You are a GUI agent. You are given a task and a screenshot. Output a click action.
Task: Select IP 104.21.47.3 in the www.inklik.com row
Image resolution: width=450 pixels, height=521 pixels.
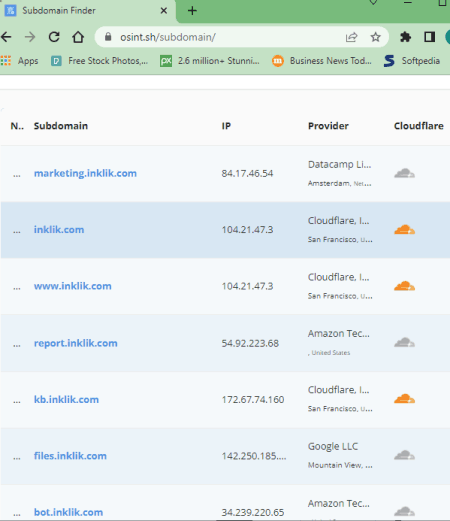[x=247, y=286]
